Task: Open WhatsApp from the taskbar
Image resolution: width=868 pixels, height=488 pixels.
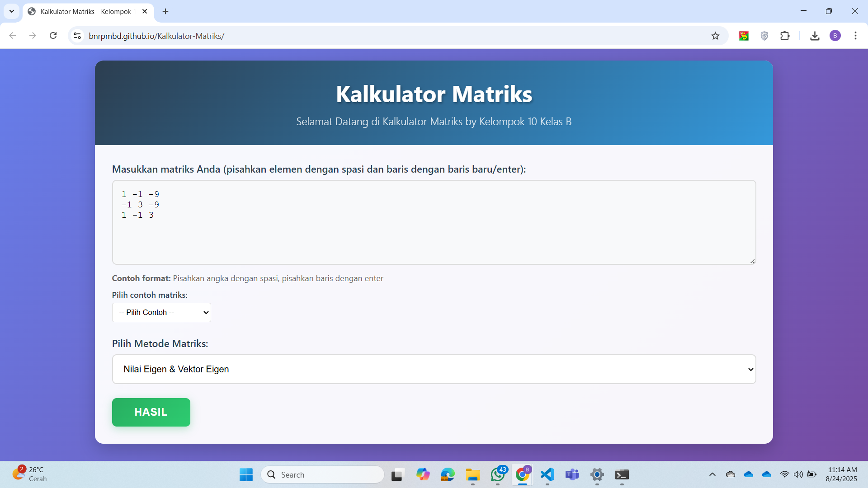Action: click(x=498, y=475)
